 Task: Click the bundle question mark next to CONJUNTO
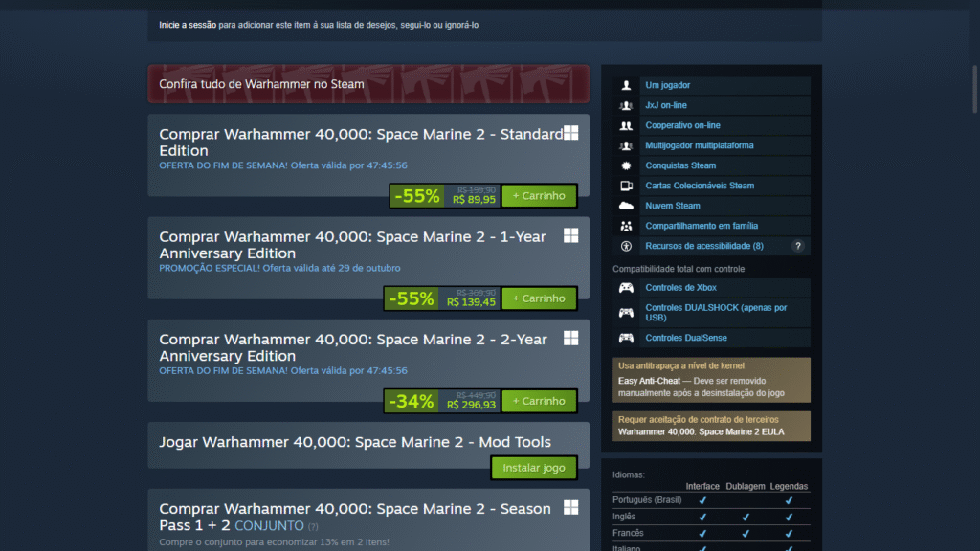[313, 527]
